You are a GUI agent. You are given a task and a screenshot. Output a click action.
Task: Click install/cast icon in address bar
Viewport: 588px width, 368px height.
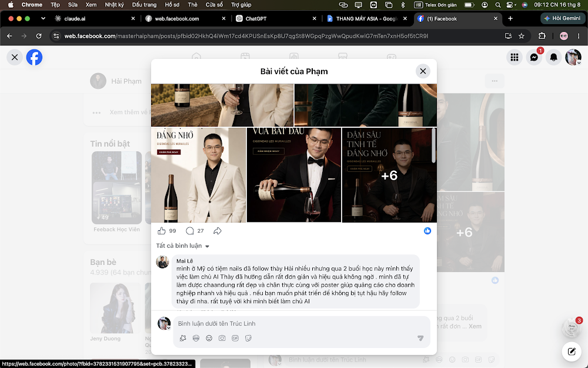pos(508,36)
